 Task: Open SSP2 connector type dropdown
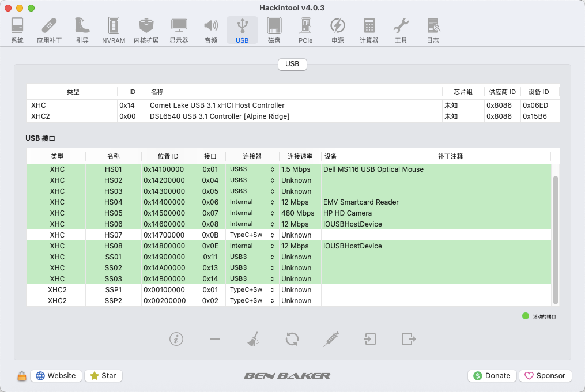(252, 300)
